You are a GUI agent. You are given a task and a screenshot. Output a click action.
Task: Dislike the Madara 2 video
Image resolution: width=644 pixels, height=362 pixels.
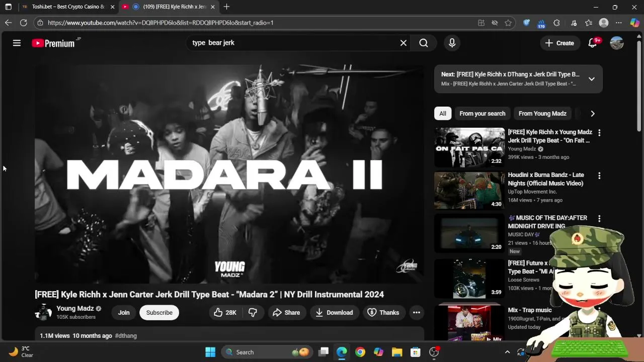[253, 313]
